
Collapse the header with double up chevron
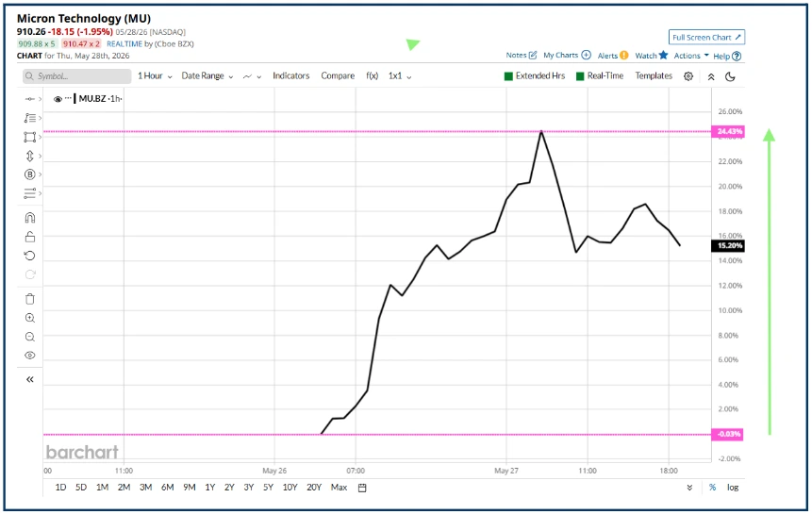pos(711,76)
